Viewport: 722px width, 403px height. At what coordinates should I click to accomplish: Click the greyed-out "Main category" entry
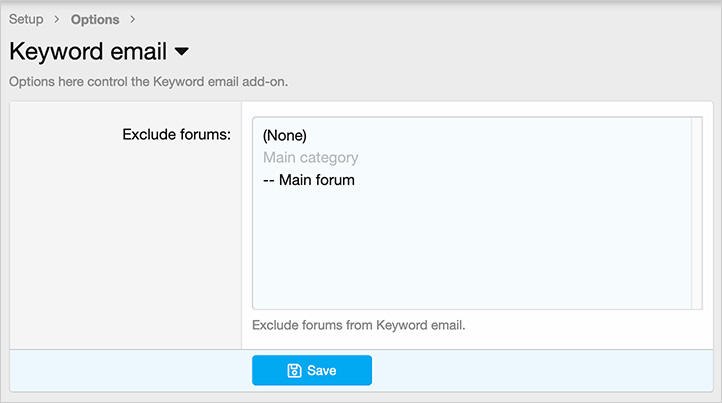(310, 158)
